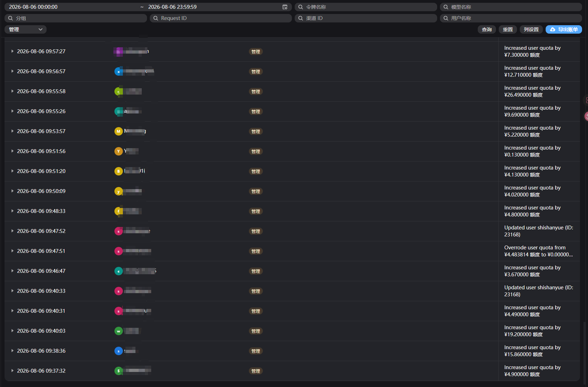Click the 令牌名称 search field
Viewport: 588px width, 387px height.
pos(366,7)
